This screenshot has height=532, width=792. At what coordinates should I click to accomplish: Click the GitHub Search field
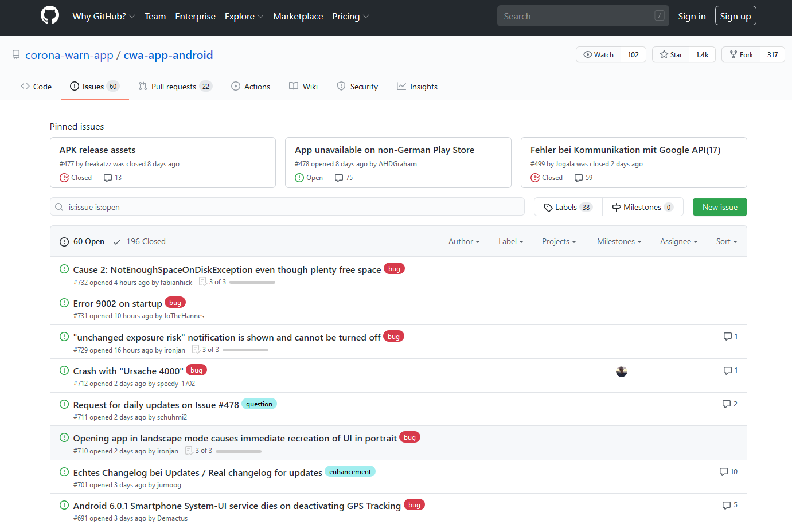583,16
